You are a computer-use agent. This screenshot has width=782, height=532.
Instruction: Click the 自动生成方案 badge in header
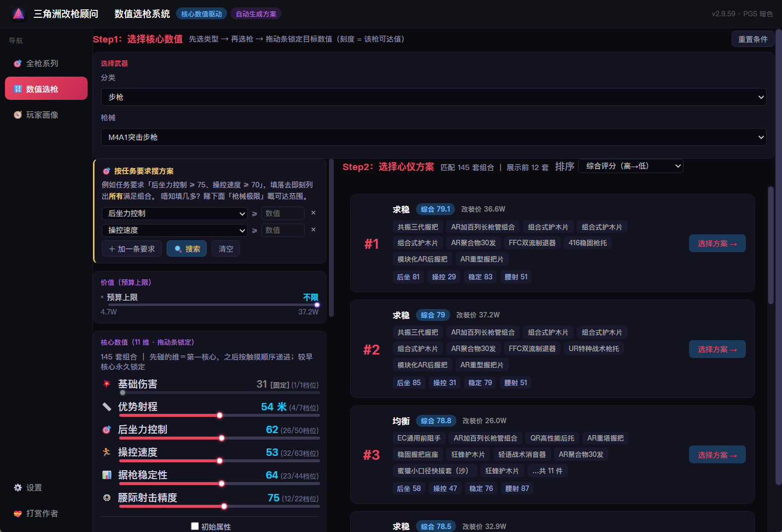256,14
